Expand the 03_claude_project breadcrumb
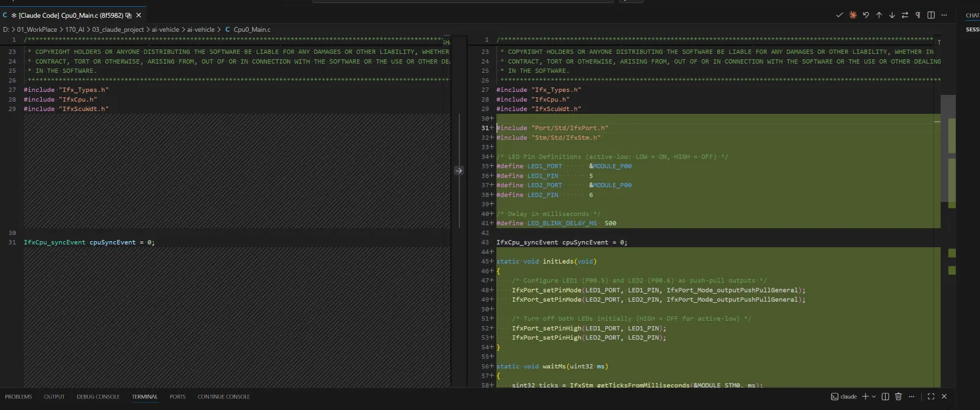This screenshot has height=410, width=980. coord(118,29)
